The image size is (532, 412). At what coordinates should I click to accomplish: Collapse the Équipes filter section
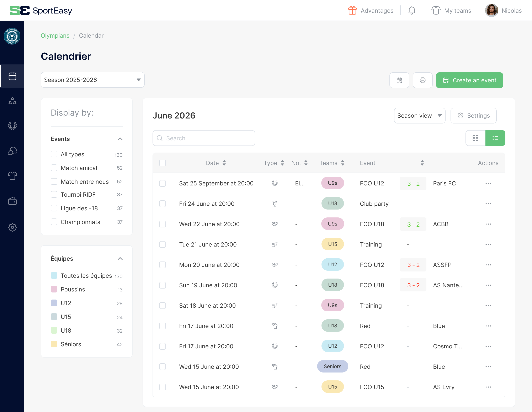pyautogui.click(x=120, y=259)
